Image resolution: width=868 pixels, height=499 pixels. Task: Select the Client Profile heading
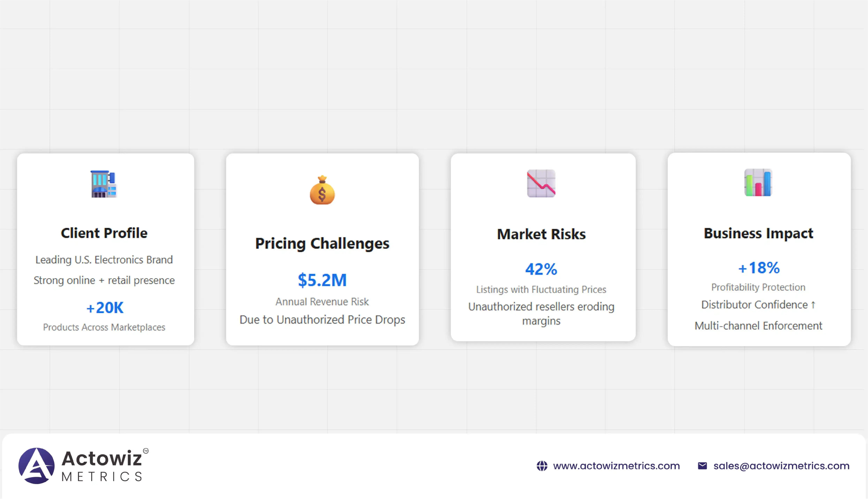point(104,233)
